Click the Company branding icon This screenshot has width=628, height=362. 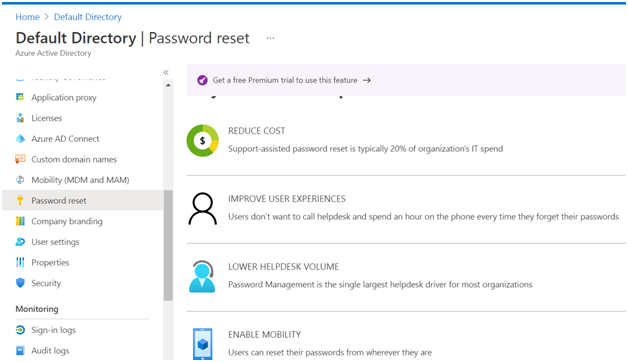click(x=20, y=221)
